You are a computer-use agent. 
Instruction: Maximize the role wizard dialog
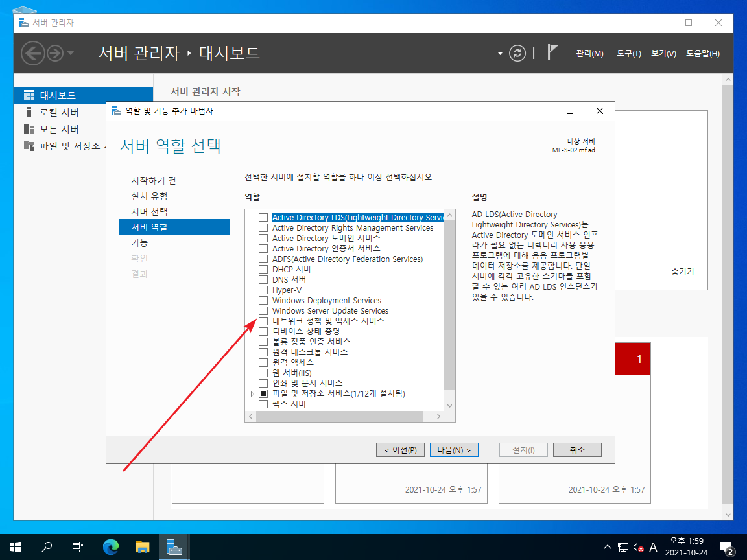570,111
